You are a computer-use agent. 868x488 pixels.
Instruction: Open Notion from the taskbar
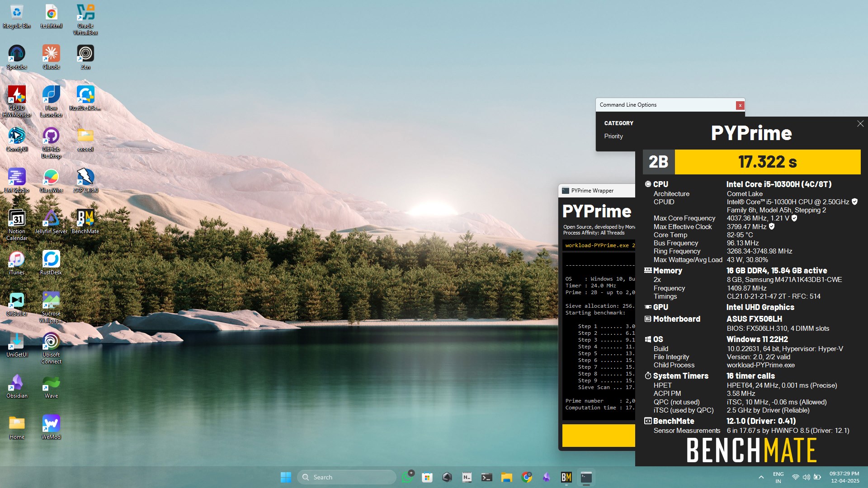point(467,477)
